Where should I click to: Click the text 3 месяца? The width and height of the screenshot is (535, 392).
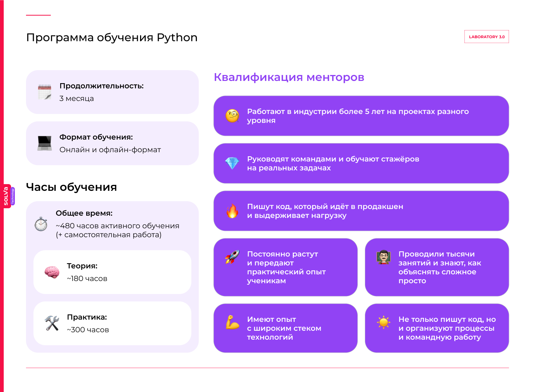point(77,99)
